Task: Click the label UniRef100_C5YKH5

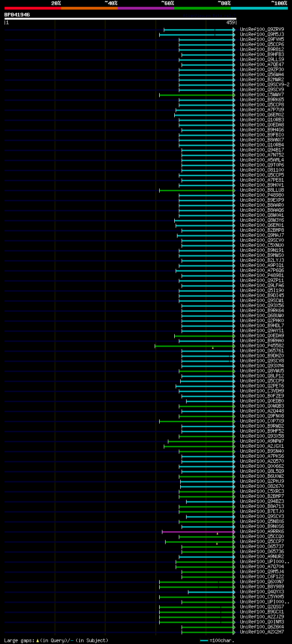Action: 262,597
